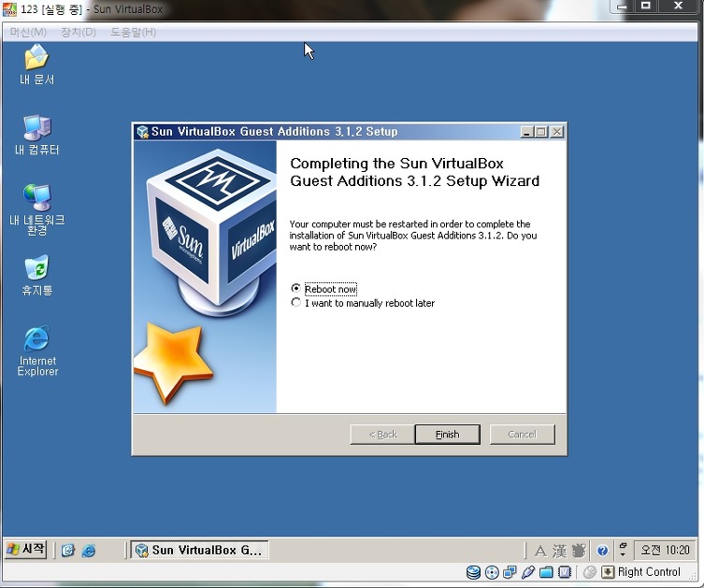Click the setup dialog title bar icon
The height and width of the screenshot is (588, 704).
(143, 132)
